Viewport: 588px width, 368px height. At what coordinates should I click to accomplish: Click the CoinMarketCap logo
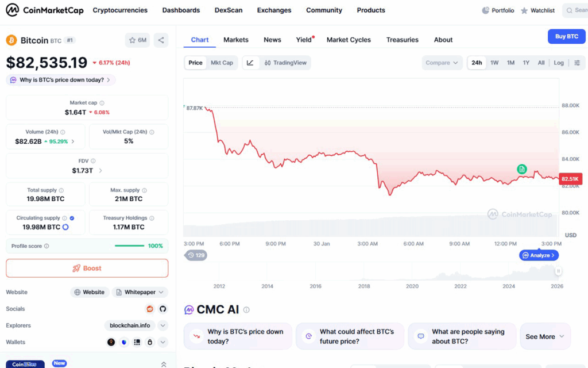click(x=45, y=10)
